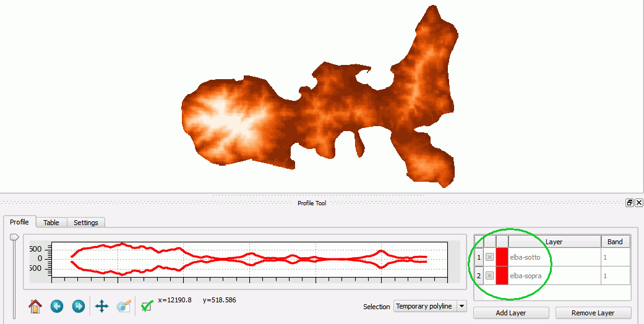Float the Profile Tool panel
Image resolution: width=644 pixels, height=324 pixels.
[630, 203]
